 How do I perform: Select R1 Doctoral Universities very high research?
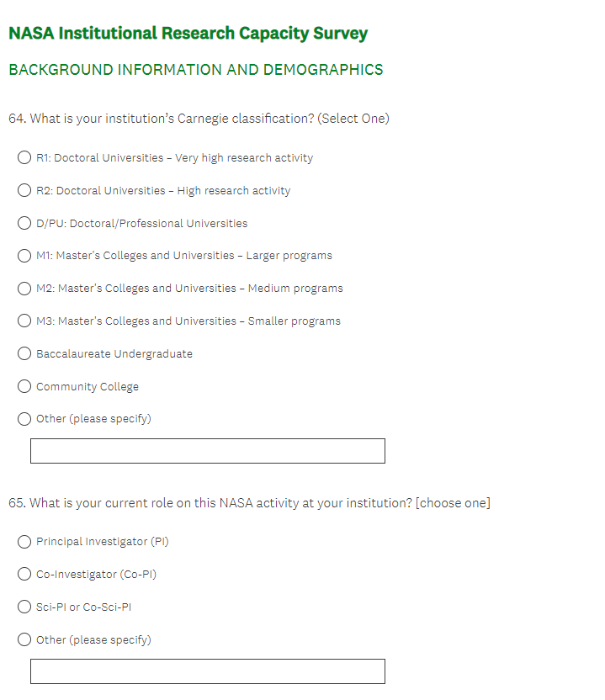point(25,158)
